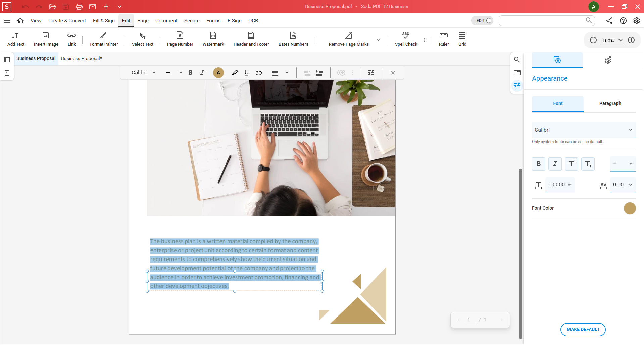
Task: Click the share icon
Action: click(x=609, y=21)
